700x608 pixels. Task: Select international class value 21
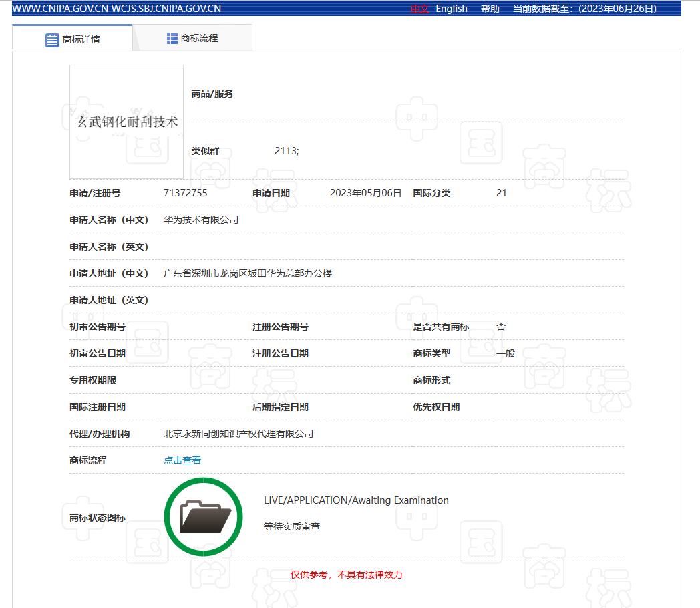click(502, 193)
